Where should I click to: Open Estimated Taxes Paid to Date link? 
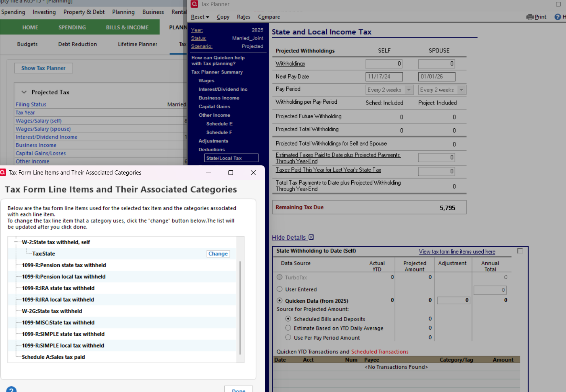click(338, 158)
